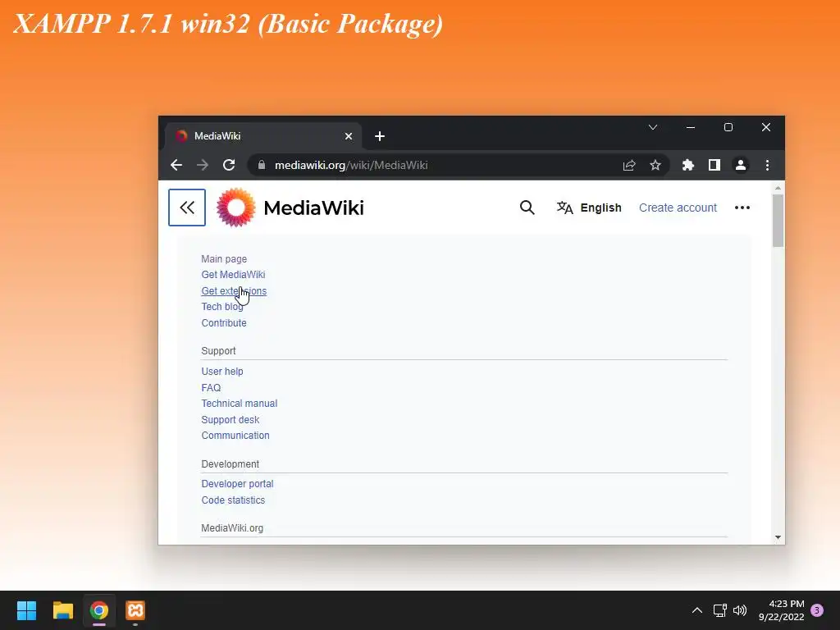Open the Chrome extensions puzzle icon
The width and height of the screenshot is (840, 630).
click(688, 165)
